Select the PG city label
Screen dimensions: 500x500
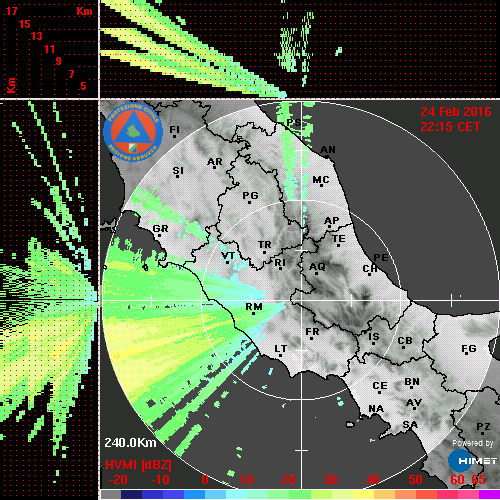tap(250, 195)
